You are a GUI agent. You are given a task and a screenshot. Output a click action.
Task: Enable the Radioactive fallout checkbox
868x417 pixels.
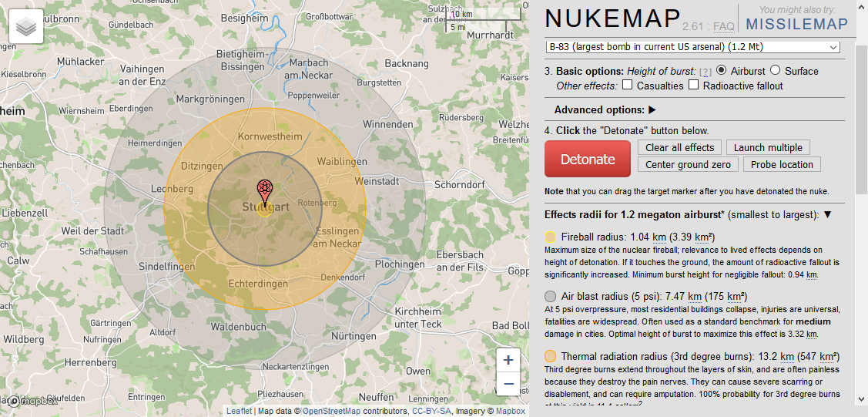click(x=694, y=86)
